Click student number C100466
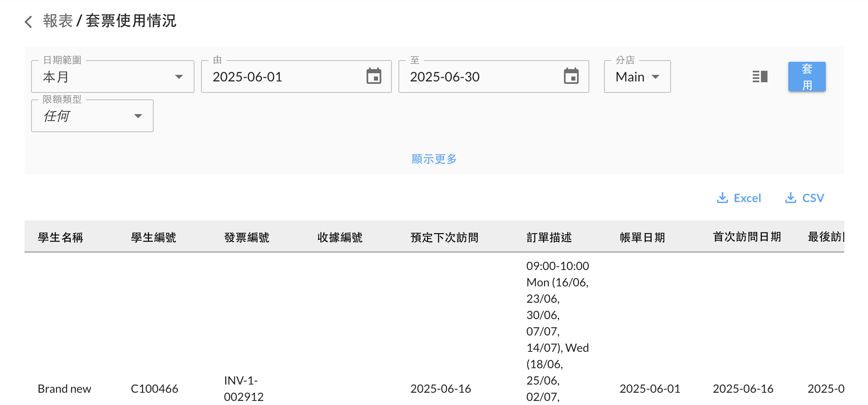 pos(154,389)
